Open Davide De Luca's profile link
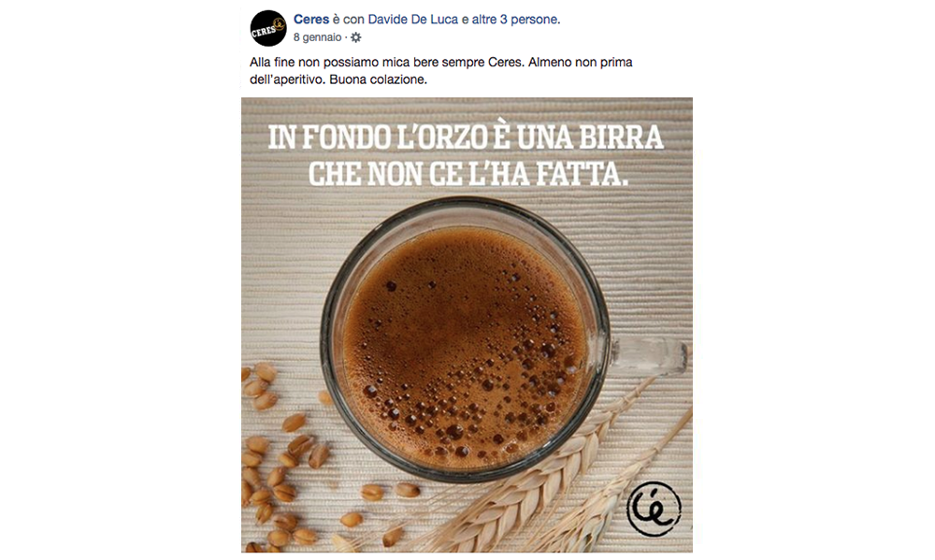This screenshot has width=935, height=560. (x=412, y=19)
